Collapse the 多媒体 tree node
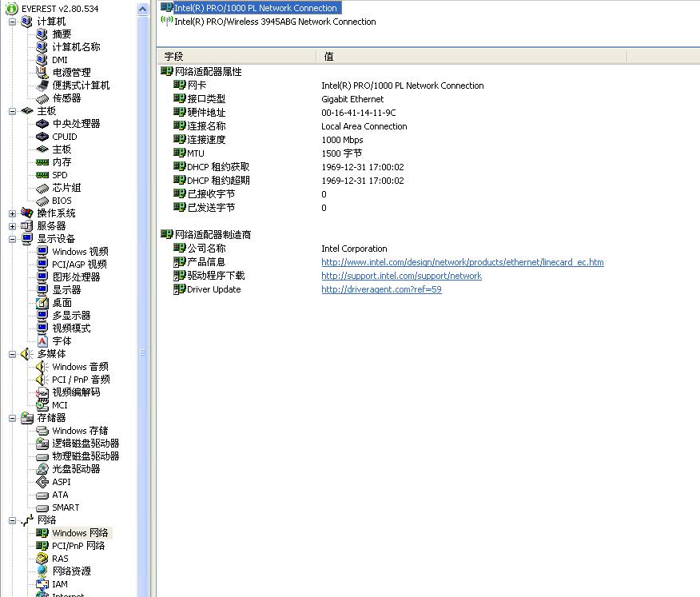Screen dimensions: 700x597 pyautogui.click(x=13, y=354)
